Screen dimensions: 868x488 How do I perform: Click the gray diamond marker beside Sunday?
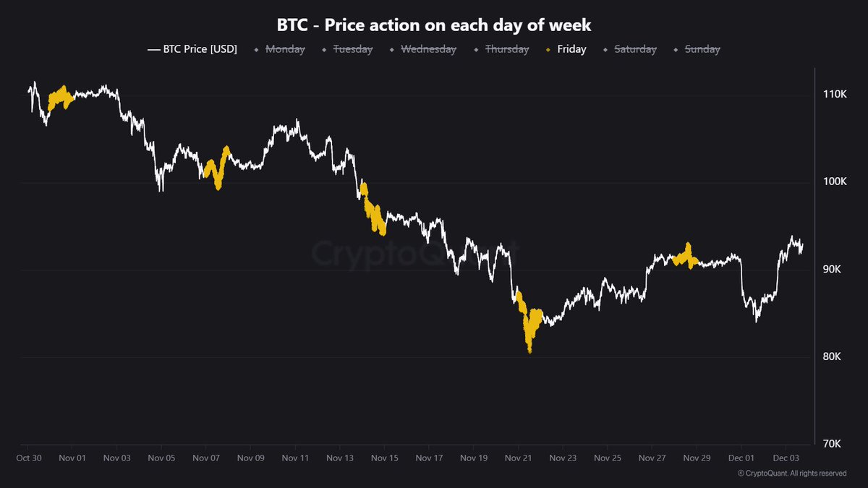pyautogui.click(x=676, y=49)
